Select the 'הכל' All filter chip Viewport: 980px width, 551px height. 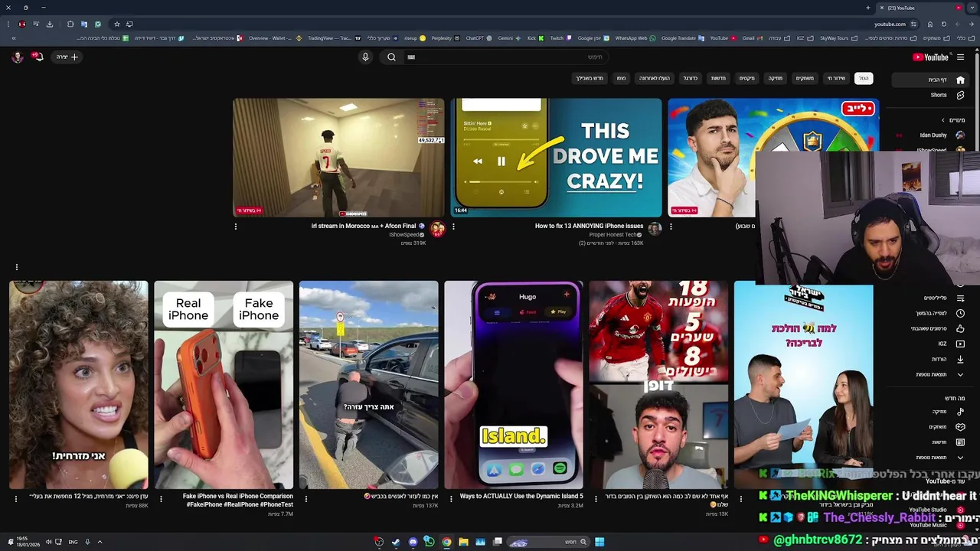coord(864,78)
